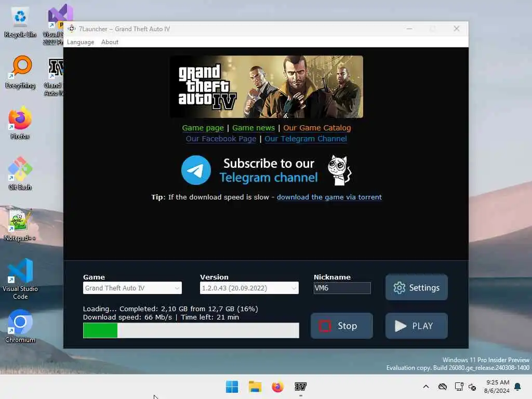Click the muted volume tray icon
Viewport: 532px width, 399px height.
click(x=472, y=387)
